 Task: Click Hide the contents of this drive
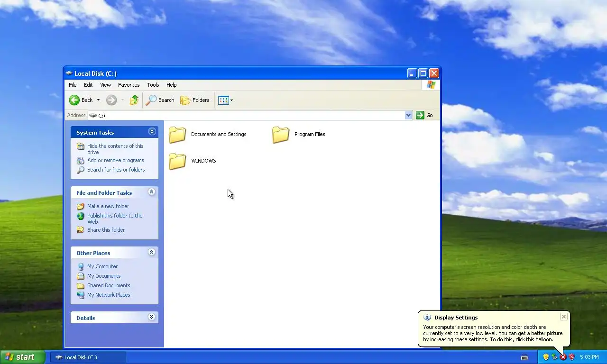coord(115,149)
